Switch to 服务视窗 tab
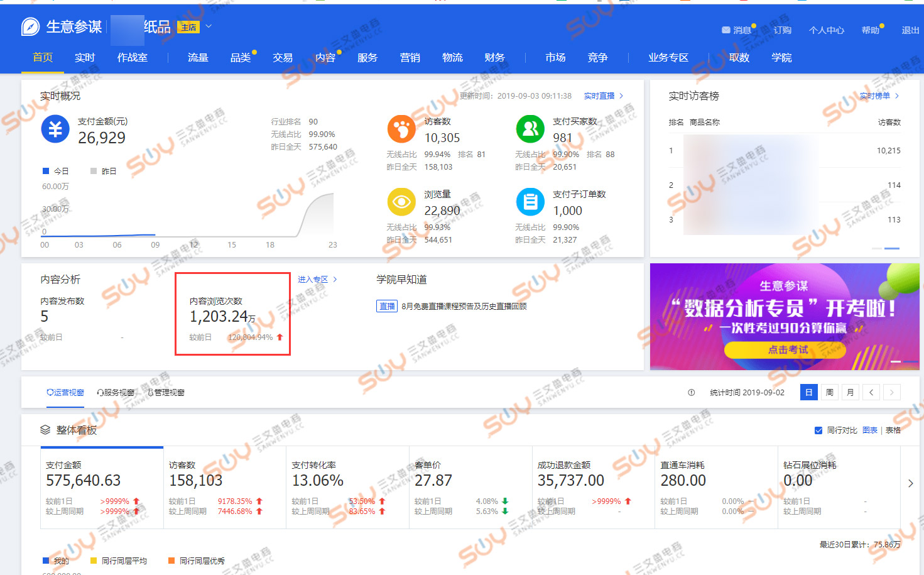The height and width of the screenshot is (575, 924). [116, 393]
